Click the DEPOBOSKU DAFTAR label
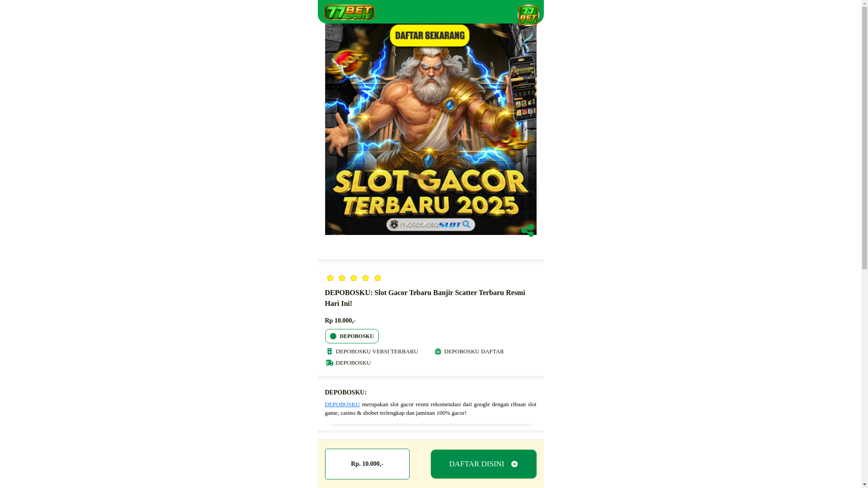The image size is (868, 488). click(474, 352)
